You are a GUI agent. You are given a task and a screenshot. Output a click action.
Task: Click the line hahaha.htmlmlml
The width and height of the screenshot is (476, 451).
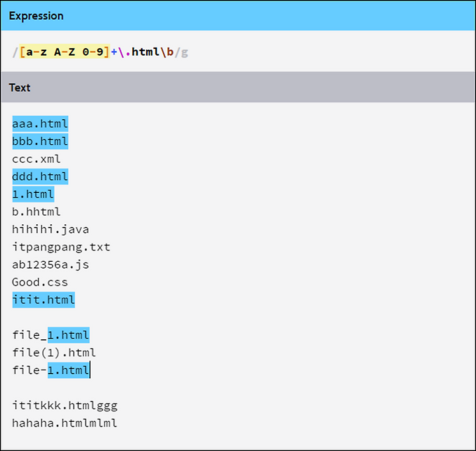64,423
